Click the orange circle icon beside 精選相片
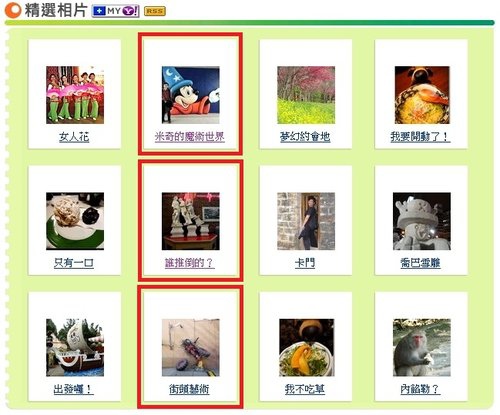The height and width of the screenshot is (415, 500). (x=13, y=10)
